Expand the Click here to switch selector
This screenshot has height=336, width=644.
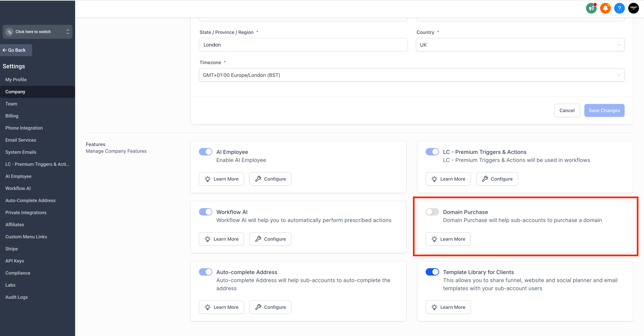click(67, 32)
